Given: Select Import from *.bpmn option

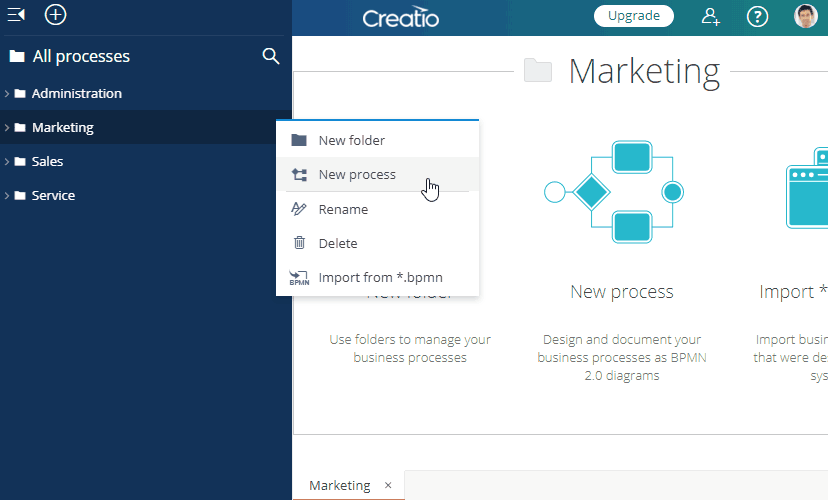Looking at the screenshot, I should pyautogui.click(x=378, y=277).
